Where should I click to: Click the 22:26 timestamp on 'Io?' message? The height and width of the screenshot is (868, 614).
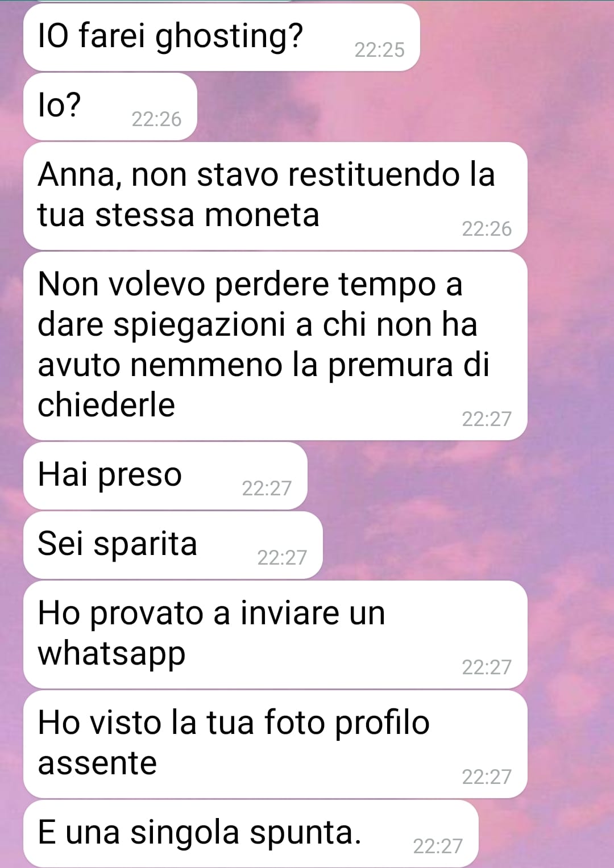[x=156, y=119]
